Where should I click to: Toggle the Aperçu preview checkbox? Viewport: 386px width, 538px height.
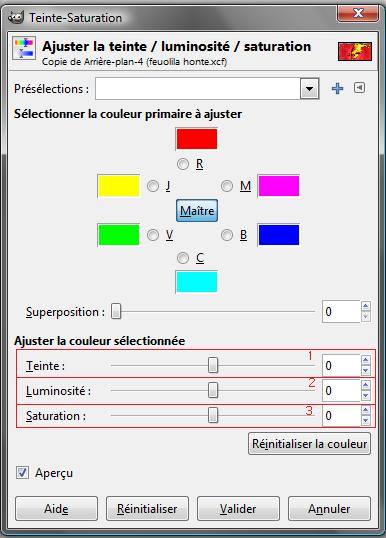[x=22, y=473]
